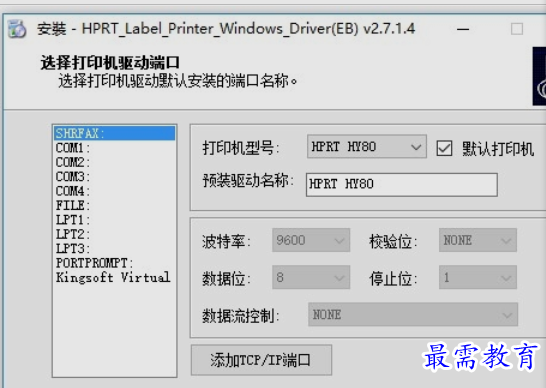This screenshot has width=546, height=388.
Task: Open the 校验位 NONE dropdown
Action: click(478, 240)
